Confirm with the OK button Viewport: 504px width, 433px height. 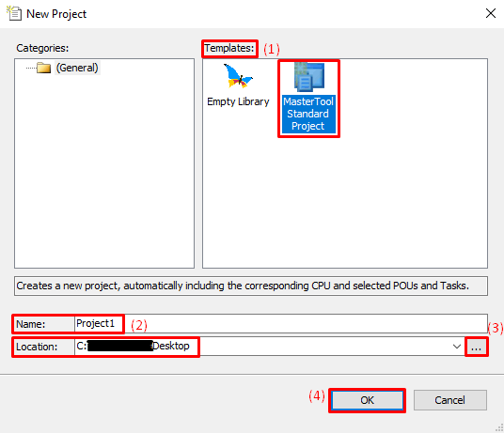(367, 400)
